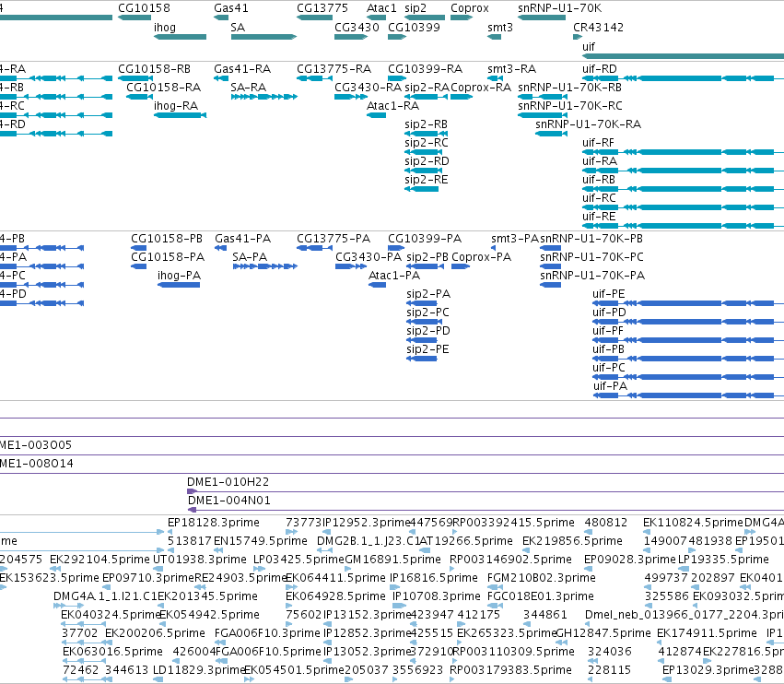
Task: Select transcript uif-RE label
Action: 599,217
